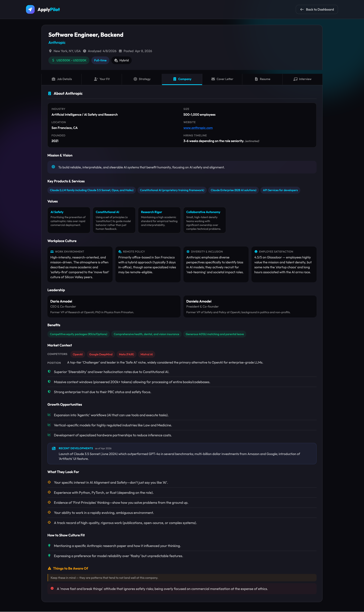Viewport: 364px width, 612px height.
Task: Click the Collaborative Autonomy value card
Action: 205,220
